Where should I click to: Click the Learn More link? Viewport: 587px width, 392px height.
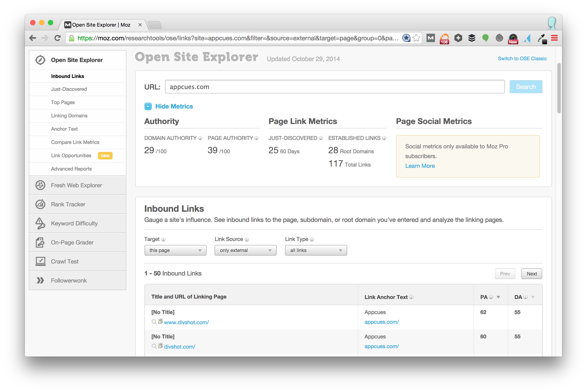click(420, 166)
